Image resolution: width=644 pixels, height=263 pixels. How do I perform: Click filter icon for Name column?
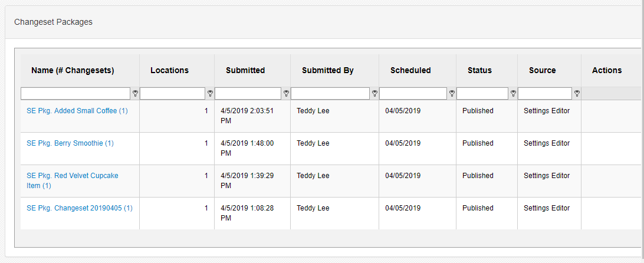click(135, 94)
